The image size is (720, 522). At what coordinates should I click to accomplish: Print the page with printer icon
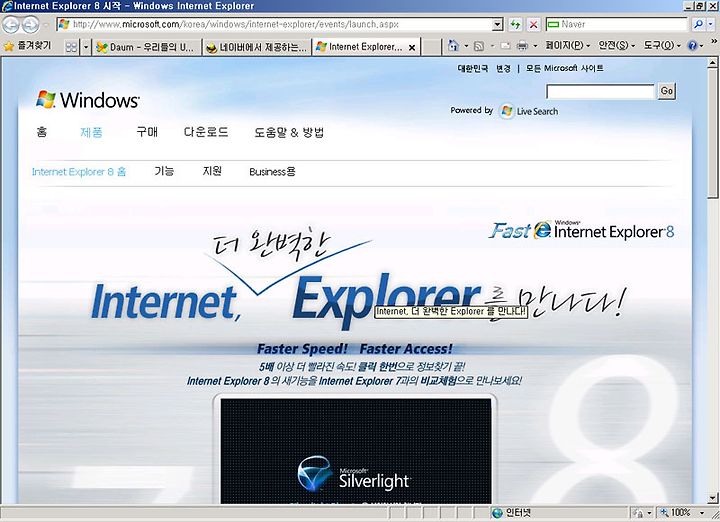(522, 46)
